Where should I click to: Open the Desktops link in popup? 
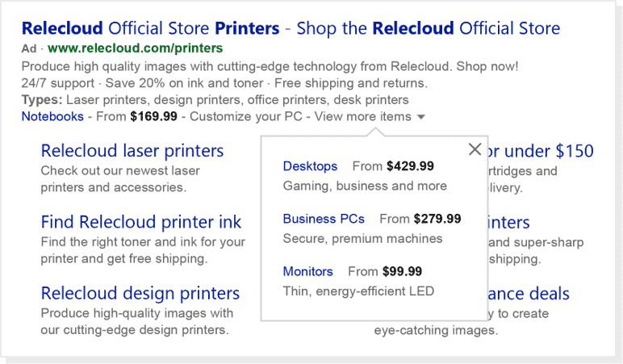[x=310, y=166]
